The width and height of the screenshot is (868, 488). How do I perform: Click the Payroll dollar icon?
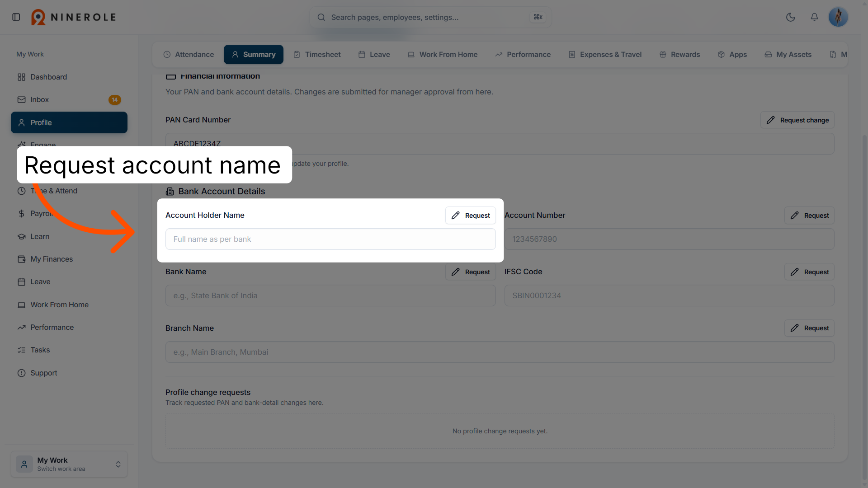pyautogui.click(x=21, y=213)
